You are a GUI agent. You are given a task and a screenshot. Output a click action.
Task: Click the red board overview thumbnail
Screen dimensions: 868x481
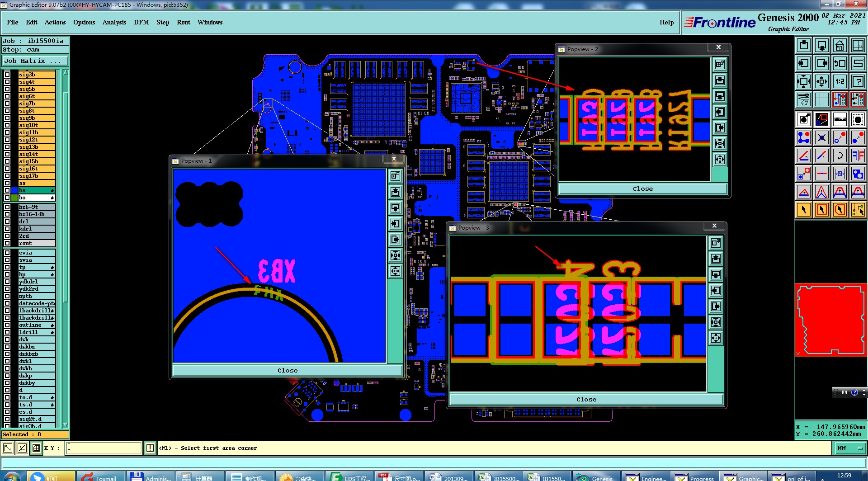click(831, 320)
